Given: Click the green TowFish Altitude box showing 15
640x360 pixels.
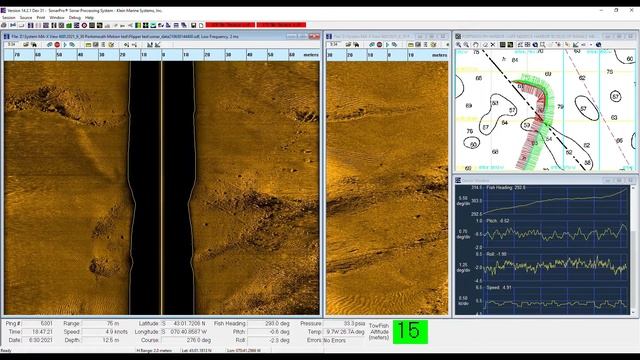Looking at the screenshot, I should click(x=410, y=332).
